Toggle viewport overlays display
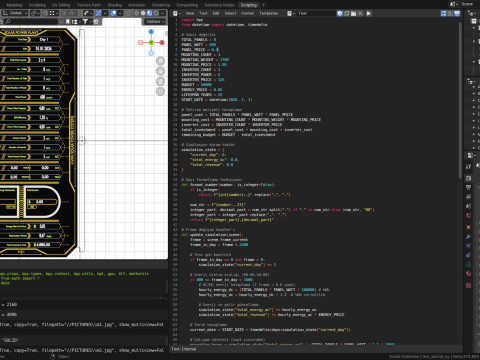 114,13
